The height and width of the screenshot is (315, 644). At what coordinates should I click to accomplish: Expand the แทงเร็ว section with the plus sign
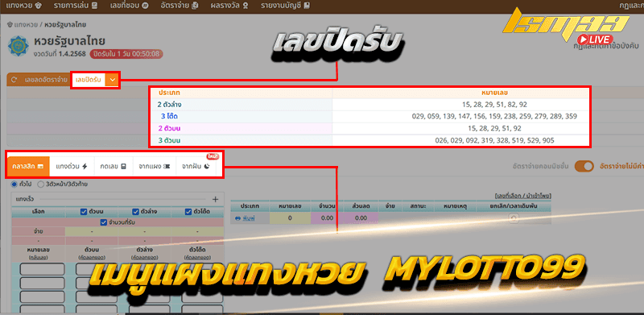(x=215, y=199)
